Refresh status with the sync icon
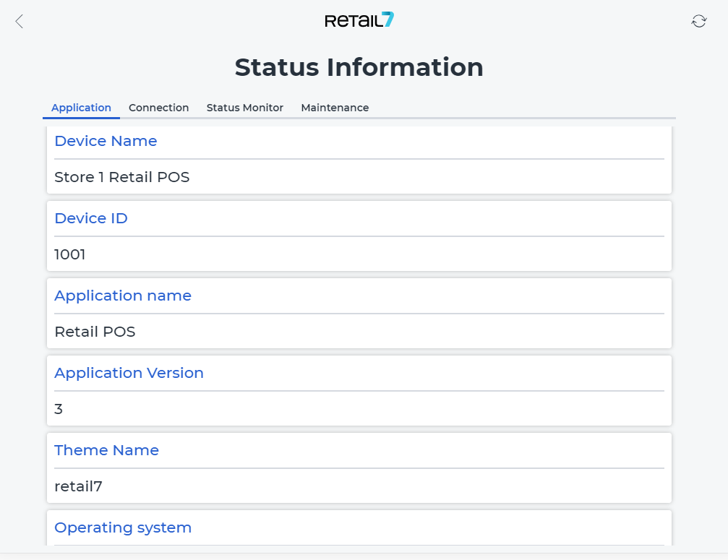This screenshot has height=560, width=728. pyautogui.click(x=699, y=21)
